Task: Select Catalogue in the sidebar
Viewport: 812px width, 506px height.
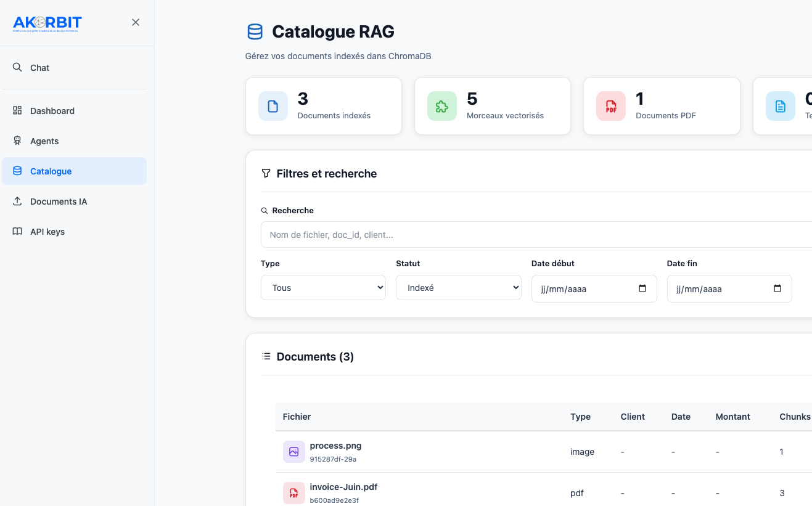Action: pyautogui.click(x=51, y=171)
